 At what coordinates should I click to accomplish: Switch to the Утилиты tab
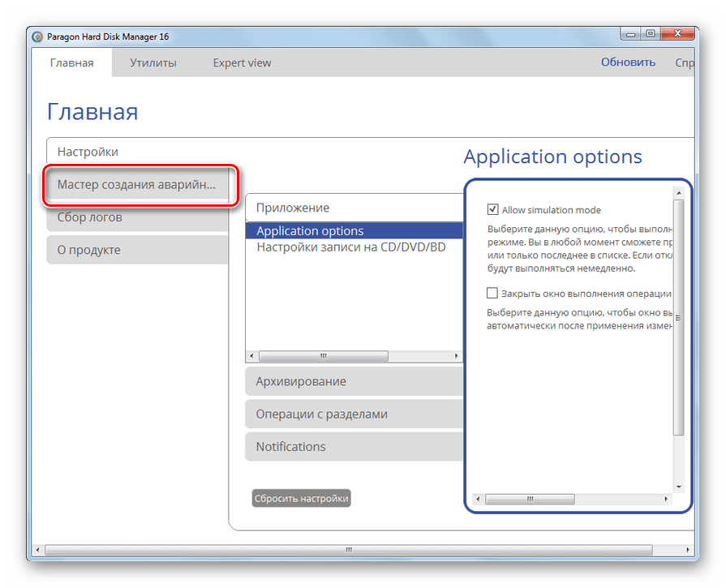(x=153, y=62)
